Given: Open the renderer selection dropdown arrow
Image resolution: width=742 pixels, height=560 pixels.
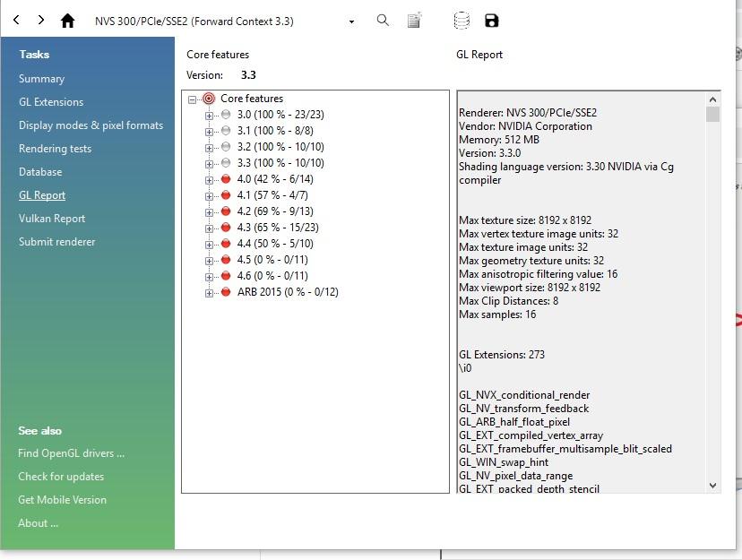Looking at the screenshot, I should point(351,22).
